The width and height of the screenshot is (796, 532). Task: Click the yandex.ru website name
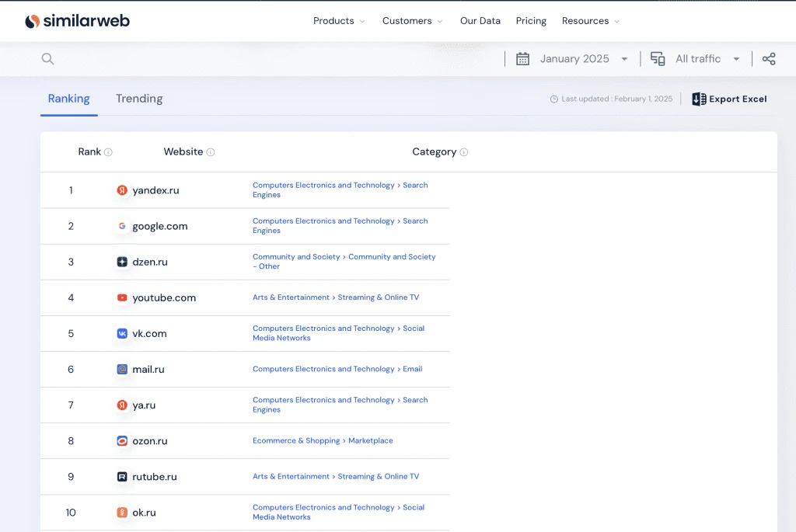point(155,191)
